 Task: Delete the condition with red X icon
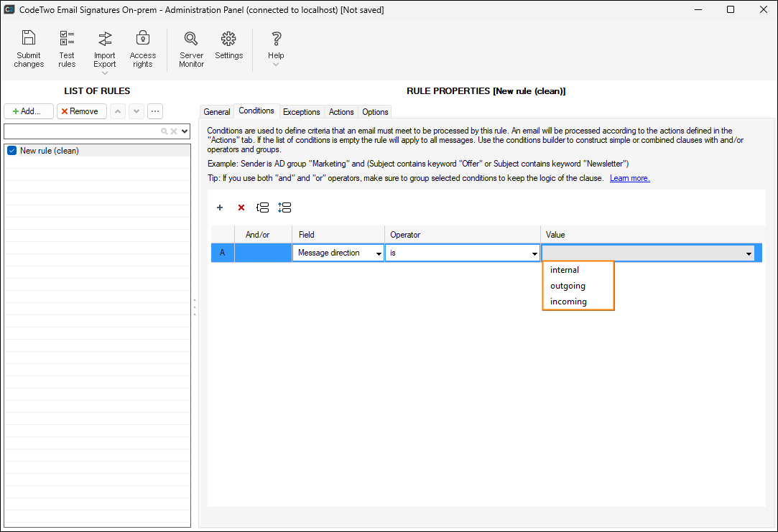241,207
